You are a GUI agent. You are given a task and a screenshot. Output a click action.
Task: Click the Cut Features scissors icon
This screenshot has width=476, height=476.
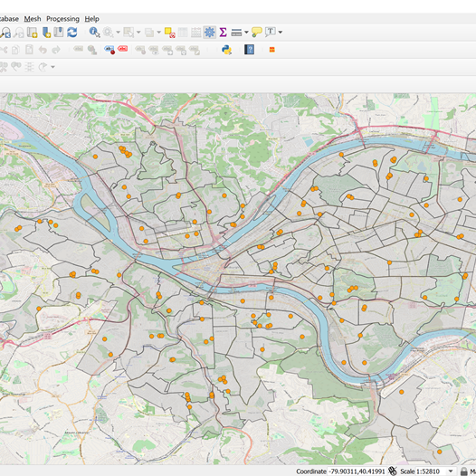4,50
